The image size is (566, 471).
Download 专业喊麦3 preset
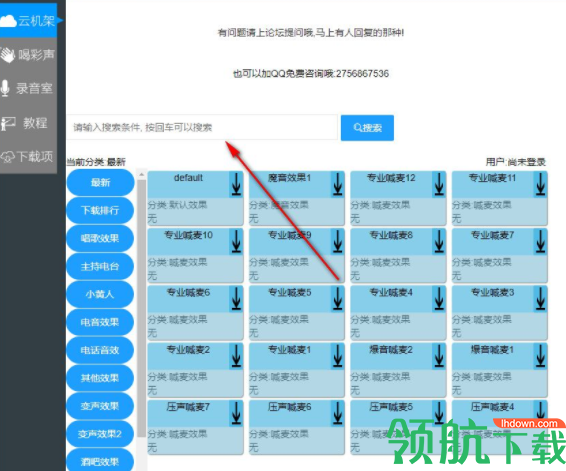(540, 299)
